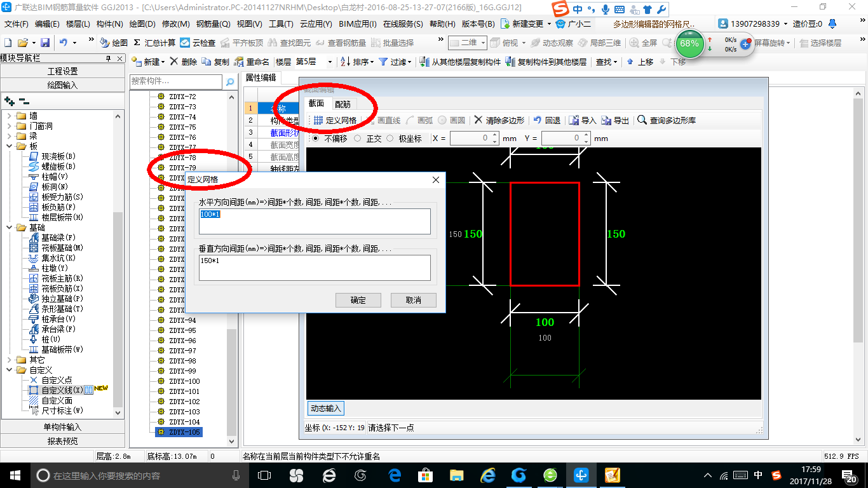
Task: Click 定义网格 grid tool in section editor
Action: [x=335, y=120]
